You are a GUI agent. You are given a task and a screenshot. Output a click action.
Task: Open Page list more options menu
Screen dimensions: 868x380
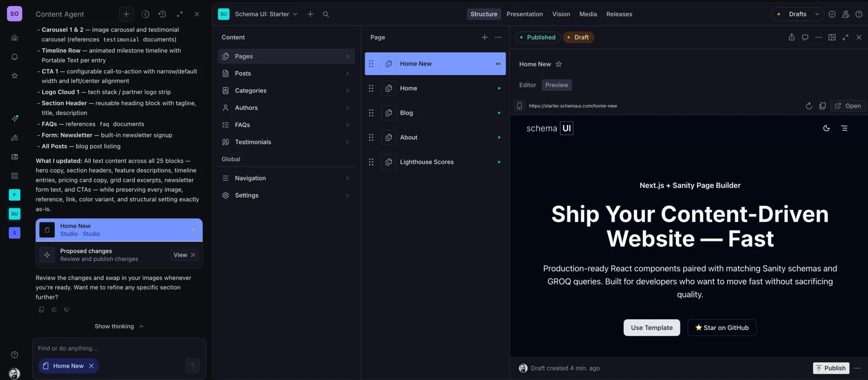click(498, 37)
